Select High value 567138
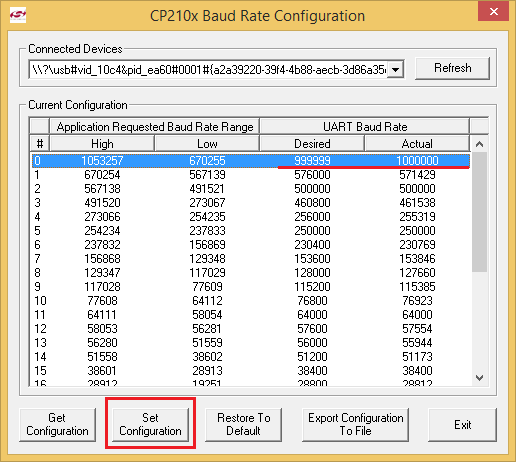Image resolution: width=516 pixels, height=462 pixels. pyautogui.click(x=102, y=189)
